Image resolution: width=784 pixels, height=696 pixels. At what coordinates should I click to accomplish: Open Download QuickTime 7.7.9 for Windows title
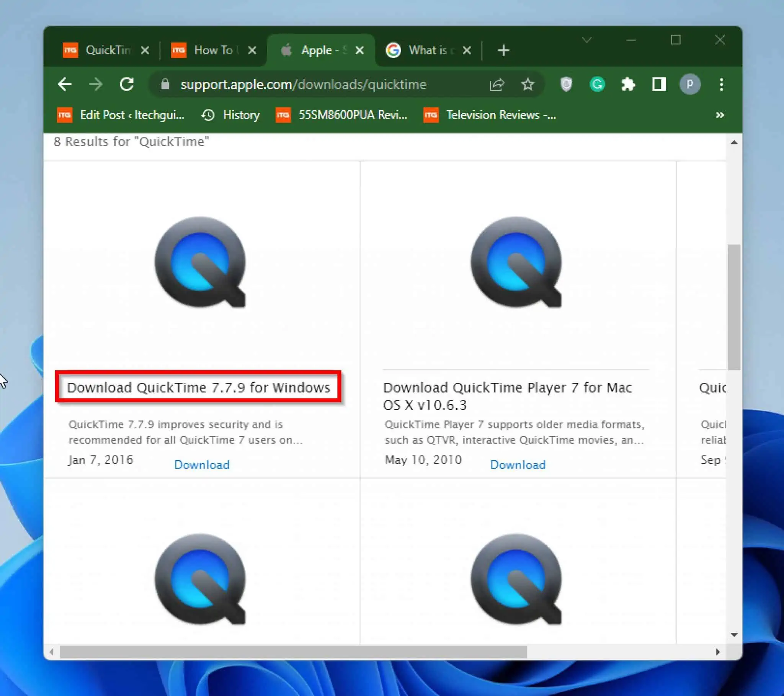click(x=198, y=387)
